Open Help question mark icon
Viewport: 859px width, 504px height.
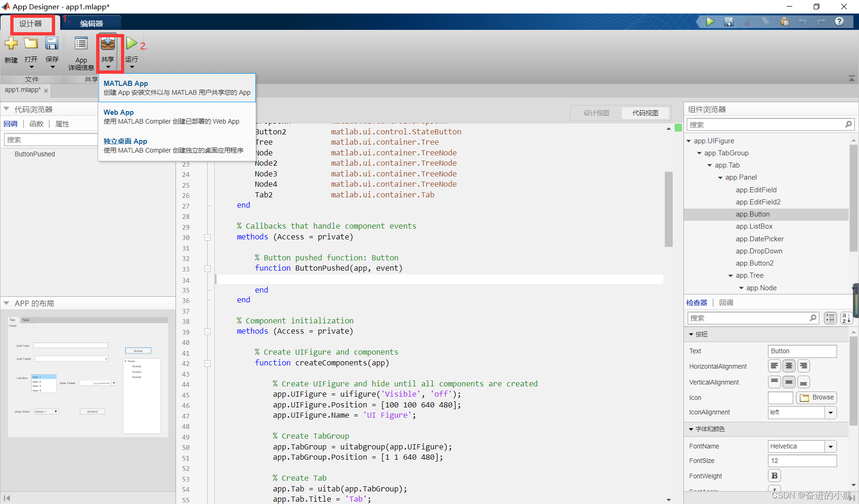tap(839, 21)
